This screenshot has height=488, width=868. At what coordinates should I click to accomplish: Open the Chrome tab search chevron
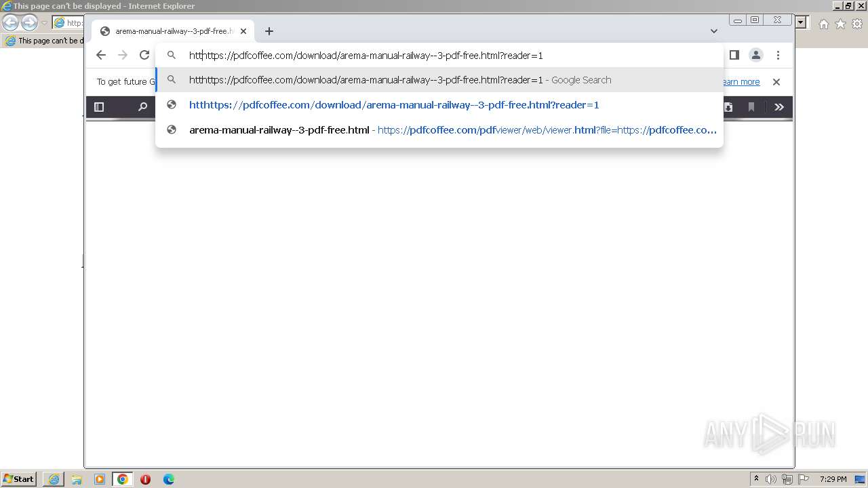click(x=714, y=31)
